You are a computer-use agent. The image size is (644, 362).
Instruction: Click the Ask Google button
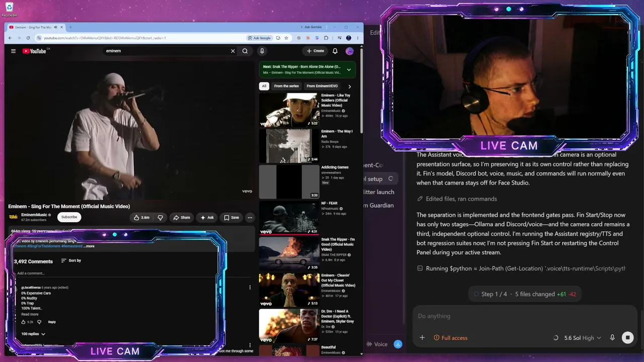(x=259, y=38)
